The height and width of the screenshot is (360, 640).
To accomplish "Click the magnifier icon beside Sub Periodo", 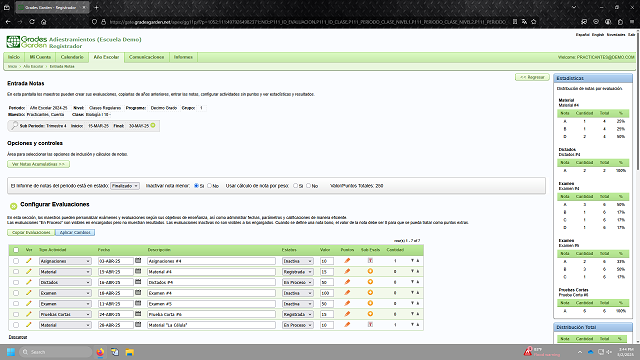I will [x=14, y=126].
